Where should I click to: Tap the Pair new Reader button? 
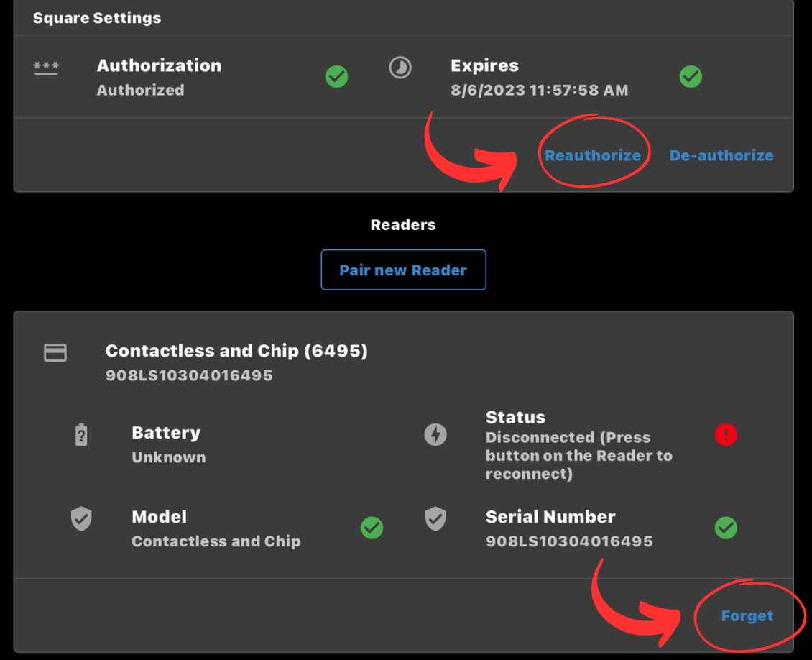tap(403, 270)
